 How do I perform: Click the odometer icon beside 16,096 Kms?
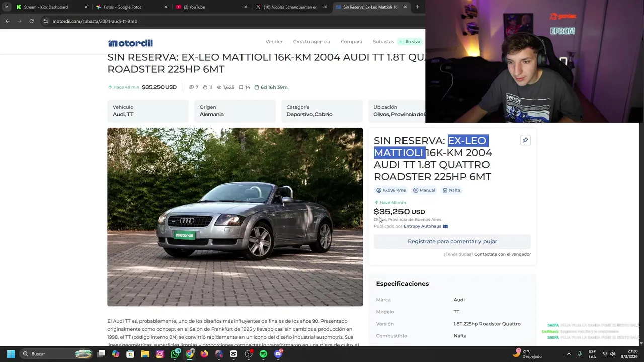click(379, 190)
